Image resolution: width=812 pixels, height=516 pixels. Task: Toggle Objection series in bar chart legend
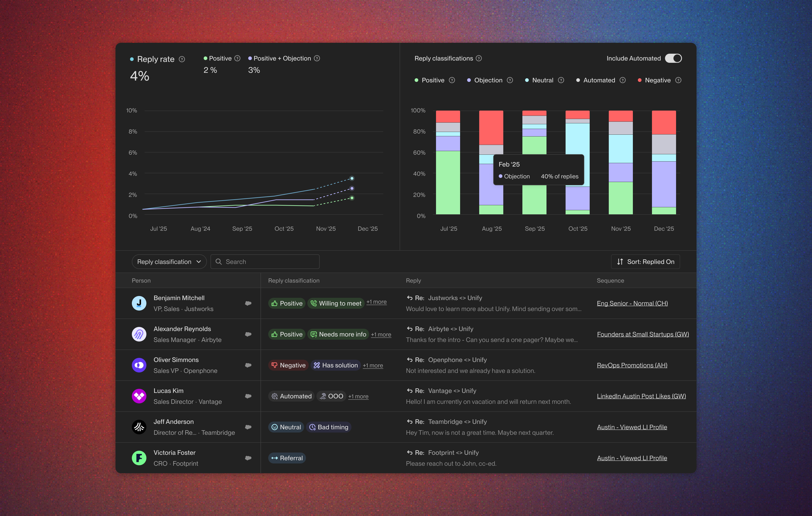point(488,80)
